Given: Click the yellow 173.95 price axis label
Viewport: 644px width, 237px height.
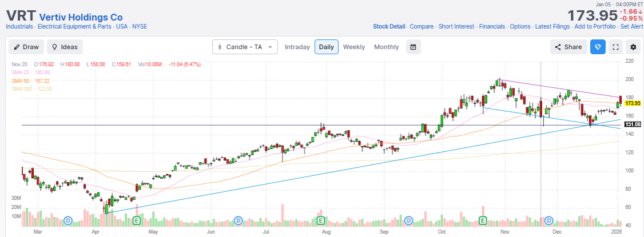Looking at the screenshot, I should tap(633, 103).
